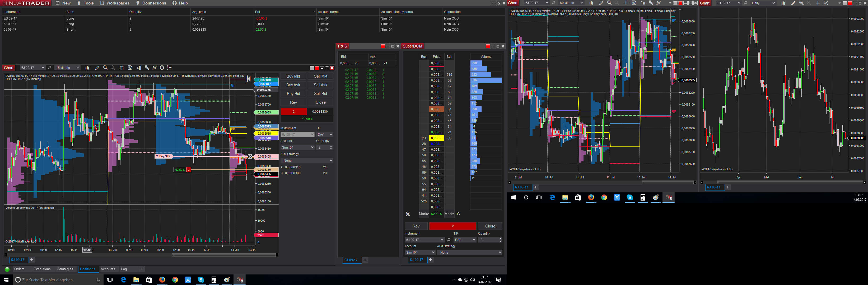
Task: Click Rev button in SuperDOM
Action: coord(416,226)
